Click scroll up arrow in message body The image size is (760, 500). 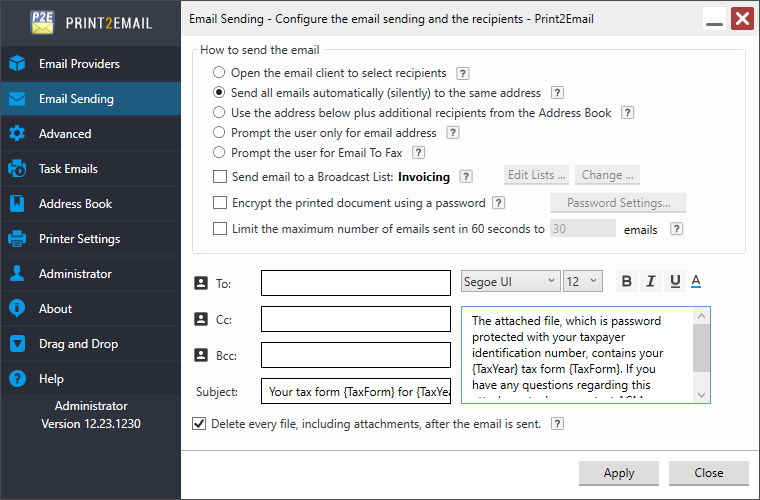pos(701,316)
